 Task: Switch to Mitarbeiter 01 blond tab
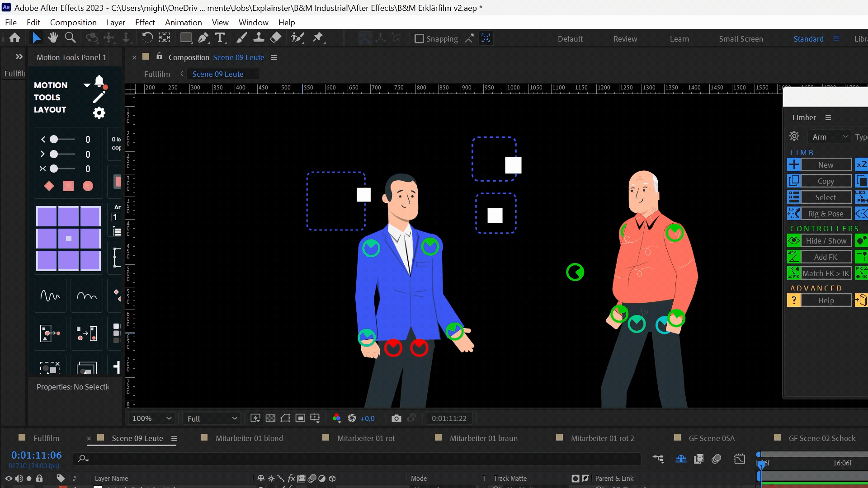coord(249,438)
